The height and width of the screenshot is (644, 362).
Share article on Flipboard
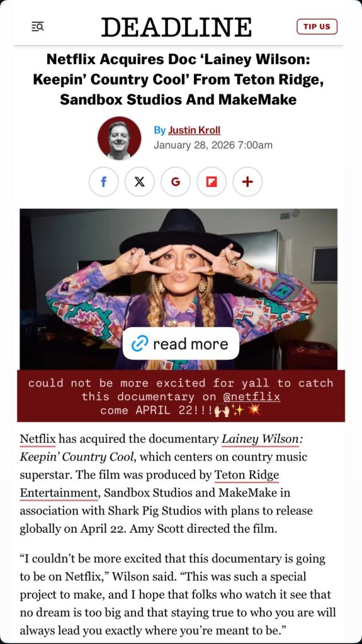pyautogui.click(x=212, y=182)
